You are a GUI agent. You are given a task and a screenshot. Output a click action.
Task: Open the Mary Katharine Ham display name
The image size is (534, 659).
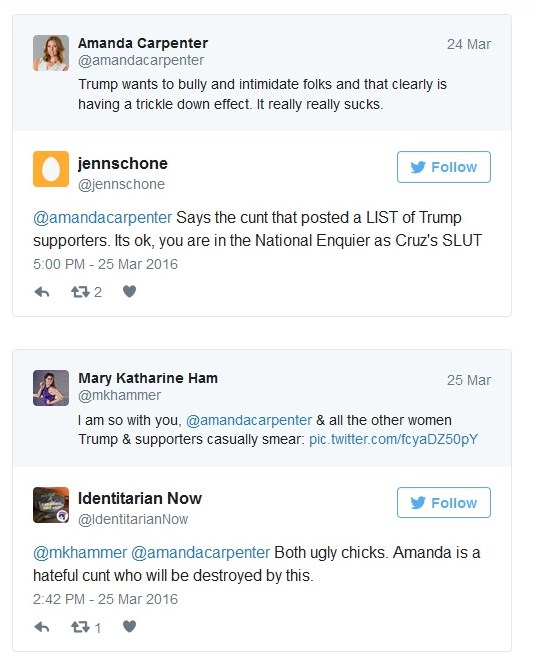(x=148, y=378)
